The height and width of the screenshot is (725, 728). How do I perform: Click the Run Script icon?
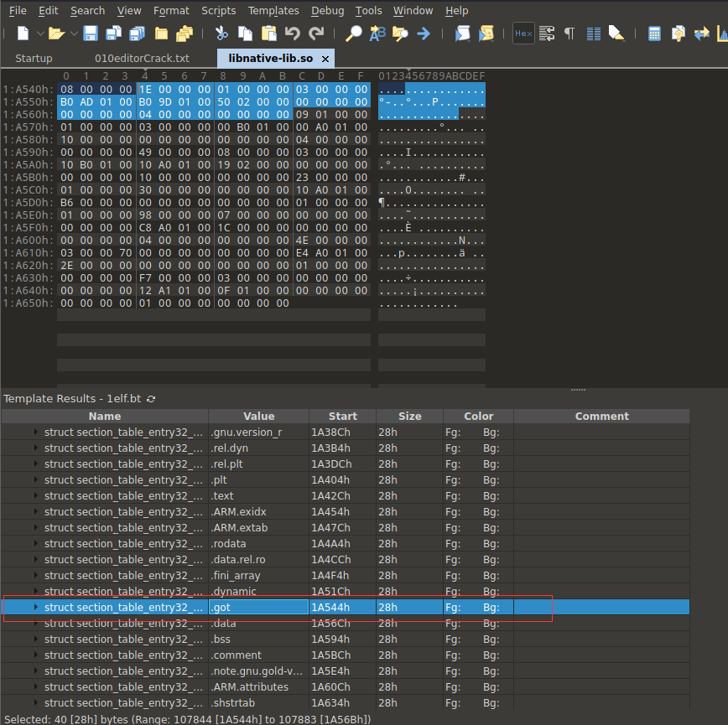tap(463, 34)
